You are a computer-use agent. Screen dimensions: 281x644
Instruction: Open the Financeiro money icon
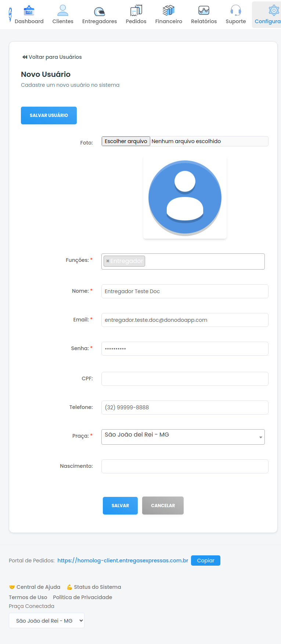coord(169,11)
